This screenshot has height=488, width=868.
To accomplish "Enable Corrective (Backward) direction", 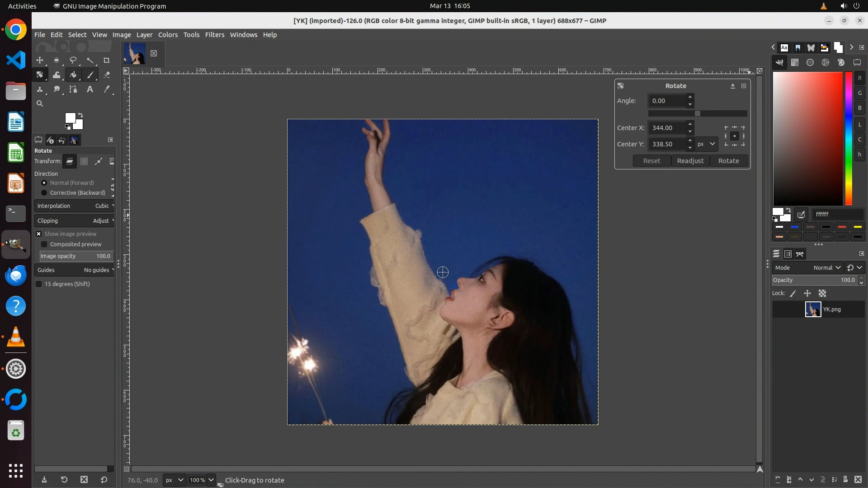I will [44, 193].
